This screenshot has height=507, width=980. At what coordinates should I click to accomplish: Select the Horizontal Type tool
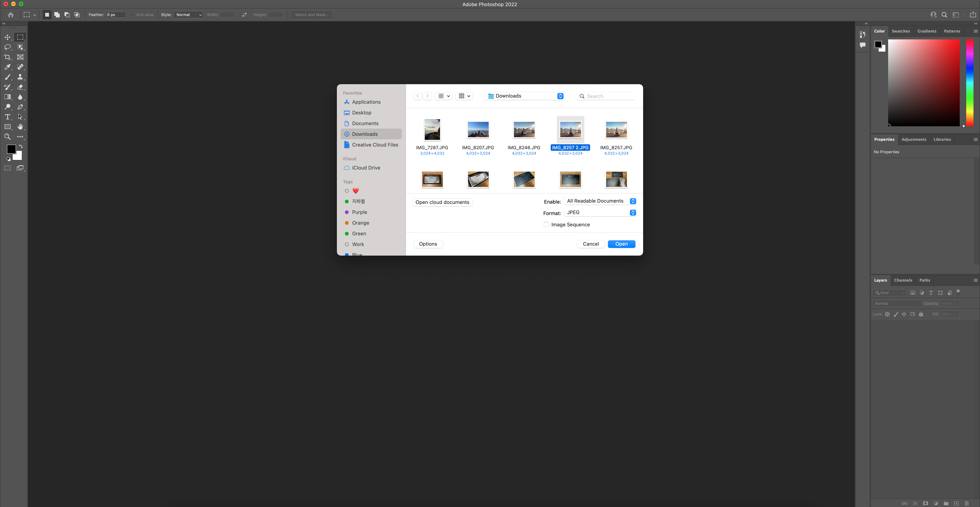point(7,117)
